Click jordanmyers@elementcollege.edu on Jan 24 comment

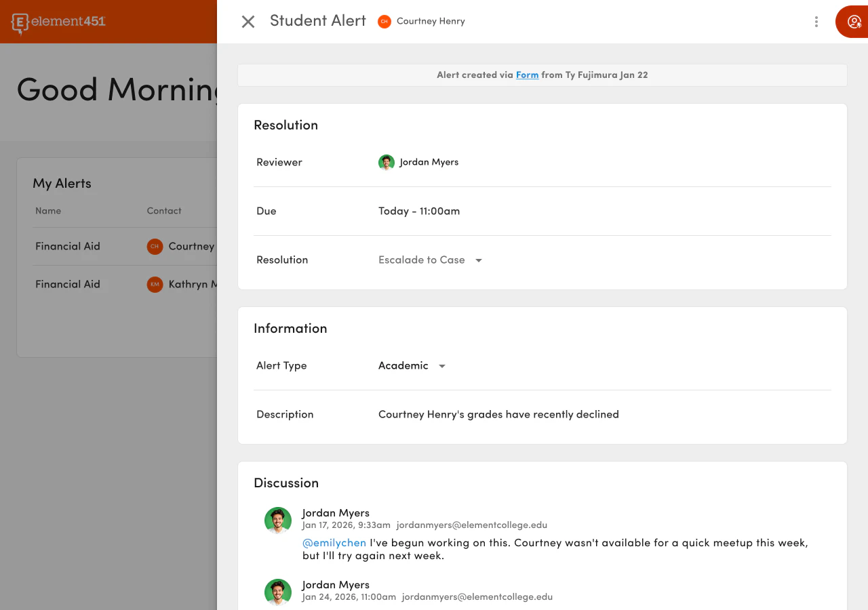477,597
